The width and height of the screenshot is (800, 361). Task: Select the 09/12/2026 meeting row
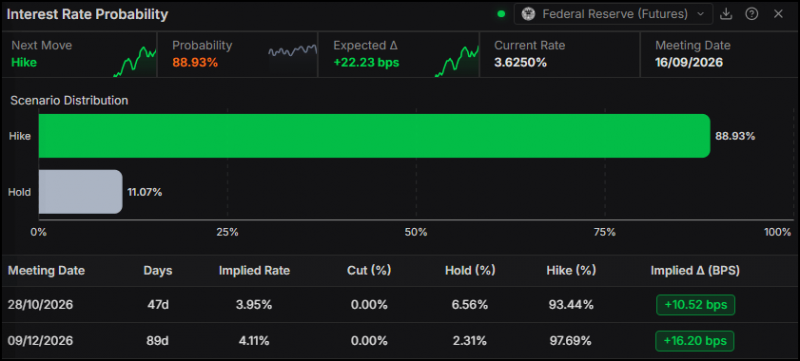click(x=400, y=341)
